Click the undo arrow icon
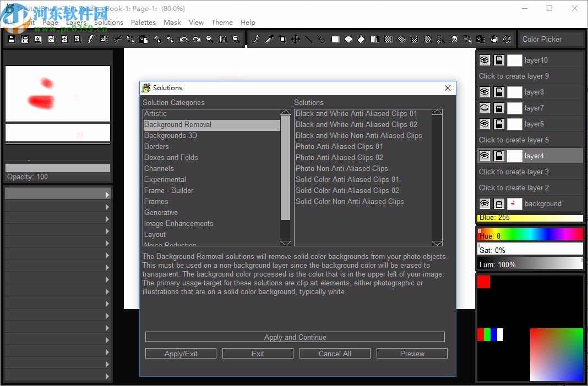This screenshot has width=588, height=386. (x=183, y=39)
